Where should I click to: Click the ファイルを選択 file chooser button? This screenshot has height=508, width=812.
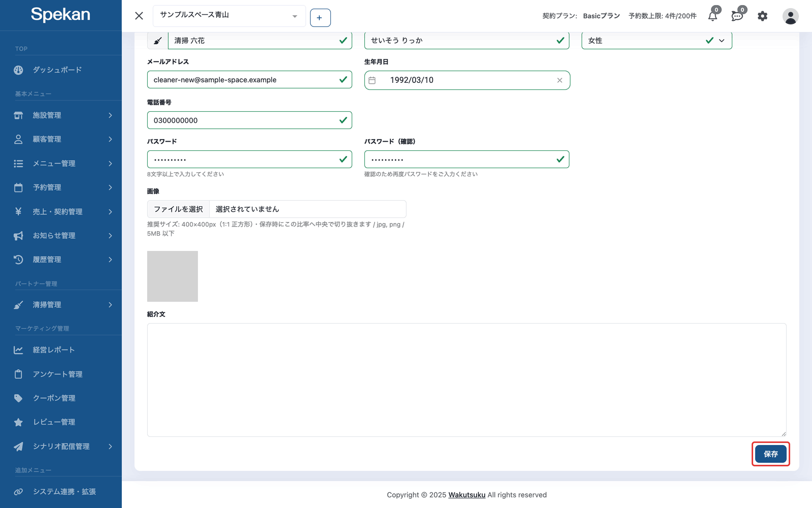point(178,209)
